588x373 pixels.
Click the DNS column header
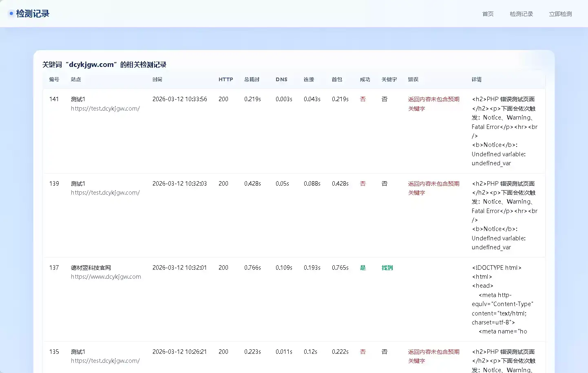pyautogui.click(x=281, y=80)
